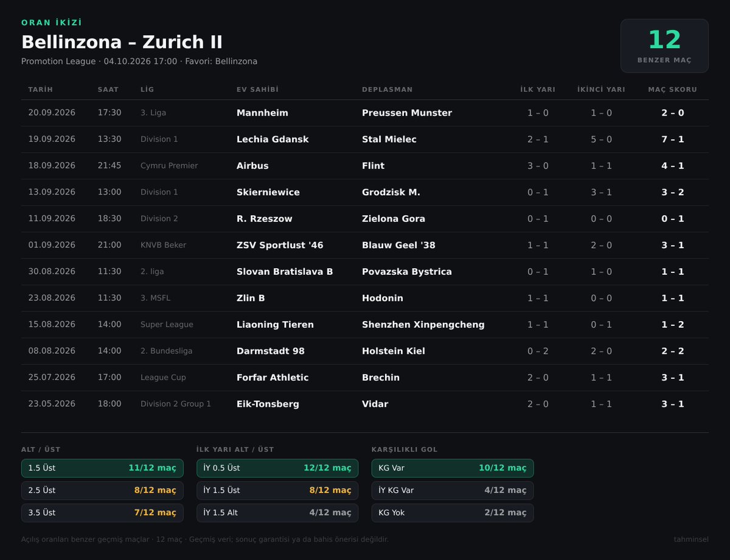Select Brechin away team
The width and height of the screenshot is (730, 560).
381,378
